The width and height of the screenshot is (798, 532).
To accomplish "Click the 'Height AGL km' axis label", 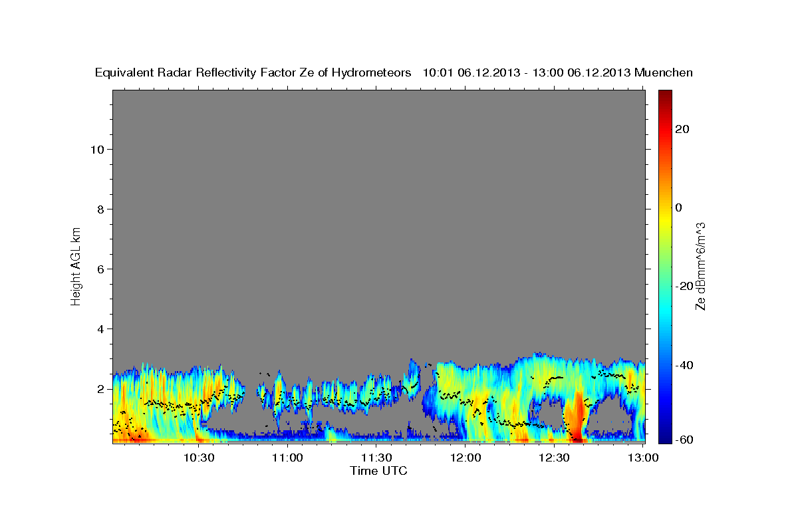I will 76,265.
